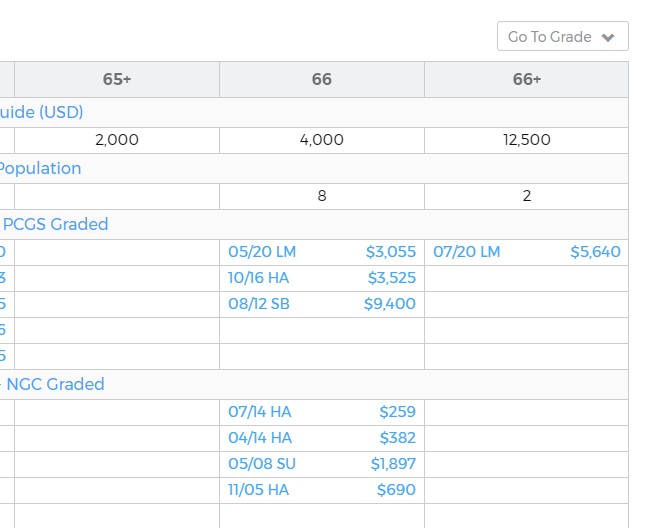Click the Price Guide (USD) section link
The width and height of the screenshot is (646, 528).
tap(42, 112)
